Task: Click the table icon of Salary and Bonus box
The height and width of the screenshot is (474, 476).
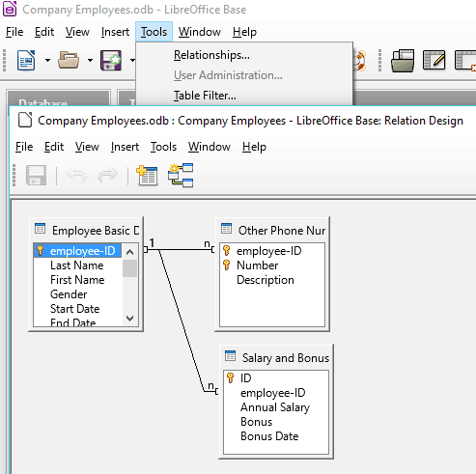Action: (x=231, y=356)
